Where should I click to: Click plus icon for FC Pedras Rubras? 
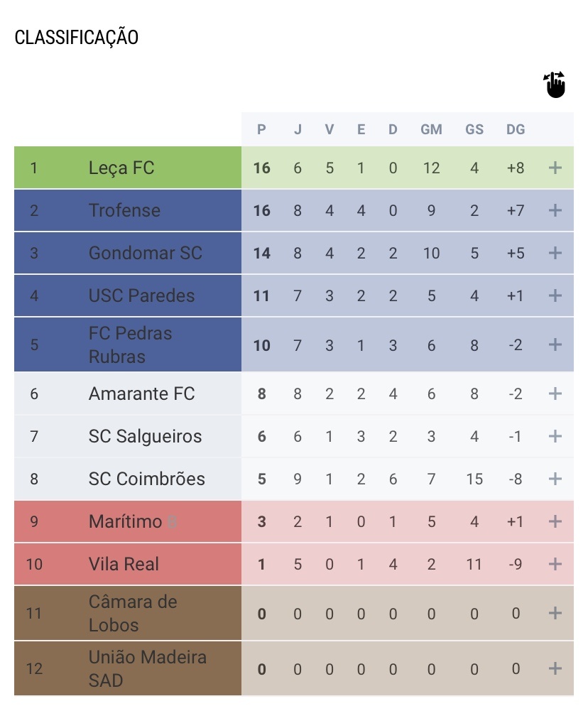coord(555,344)
